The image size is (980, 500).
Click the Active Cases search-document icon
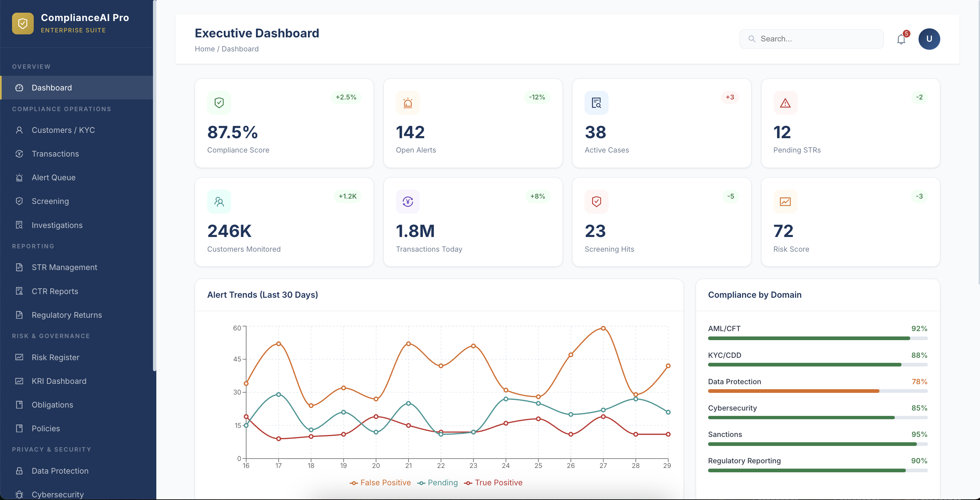click(x=596, y=103)
